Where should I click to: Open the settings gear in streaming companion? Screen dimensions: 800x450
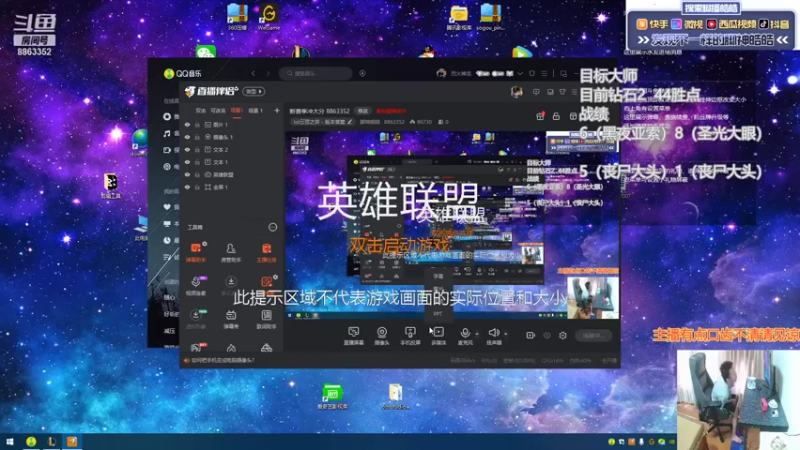coord(563,335)
